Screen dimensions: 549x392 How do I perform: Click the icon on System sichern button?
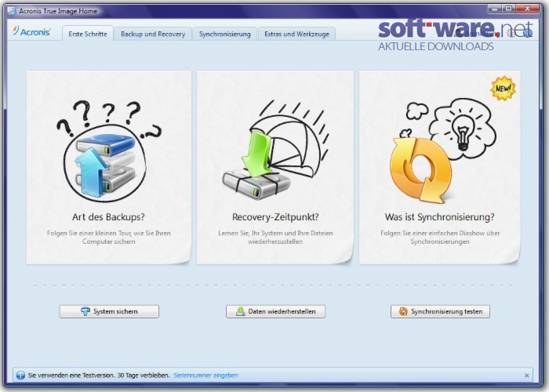85,311
